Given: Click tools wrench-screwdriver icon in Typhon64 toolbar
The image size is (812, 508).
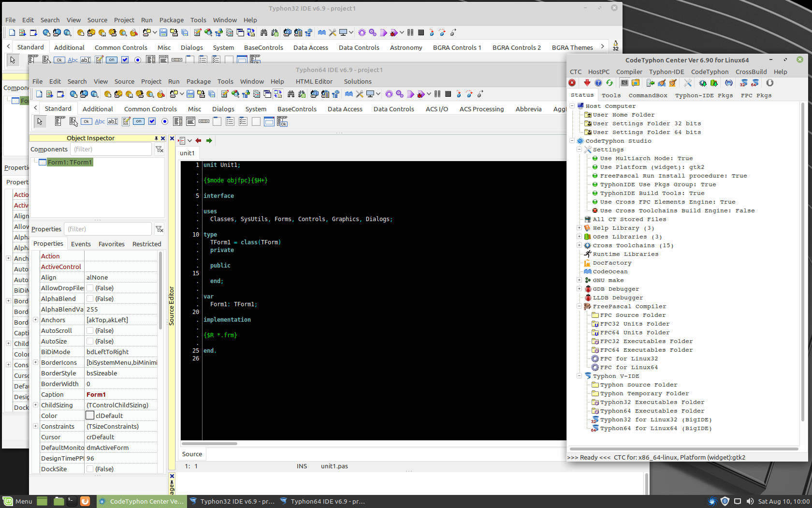Looking at the screenshot, I should click(360, 94).
